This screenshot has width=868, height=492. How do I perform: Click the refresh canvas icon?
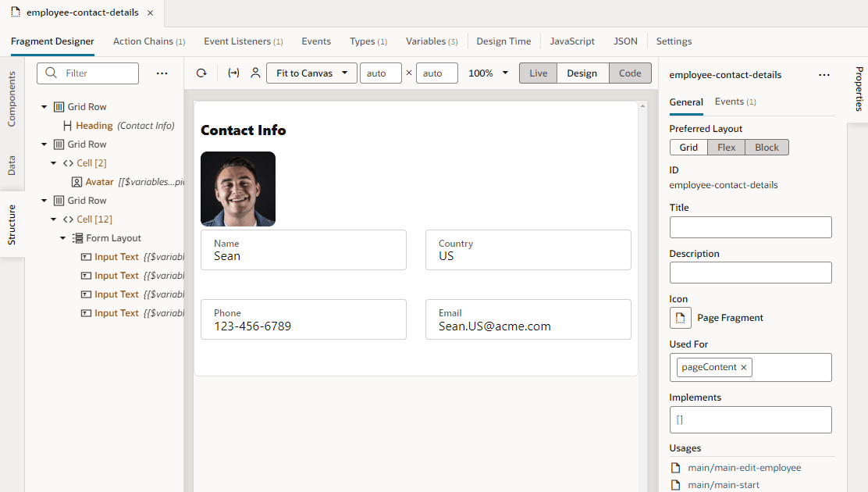[201, 73]
